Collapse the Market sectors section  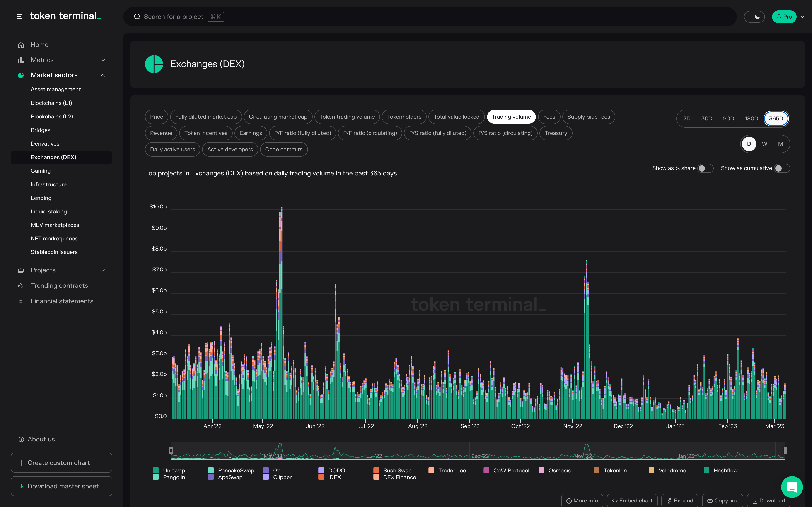click(x=103, y=75)
